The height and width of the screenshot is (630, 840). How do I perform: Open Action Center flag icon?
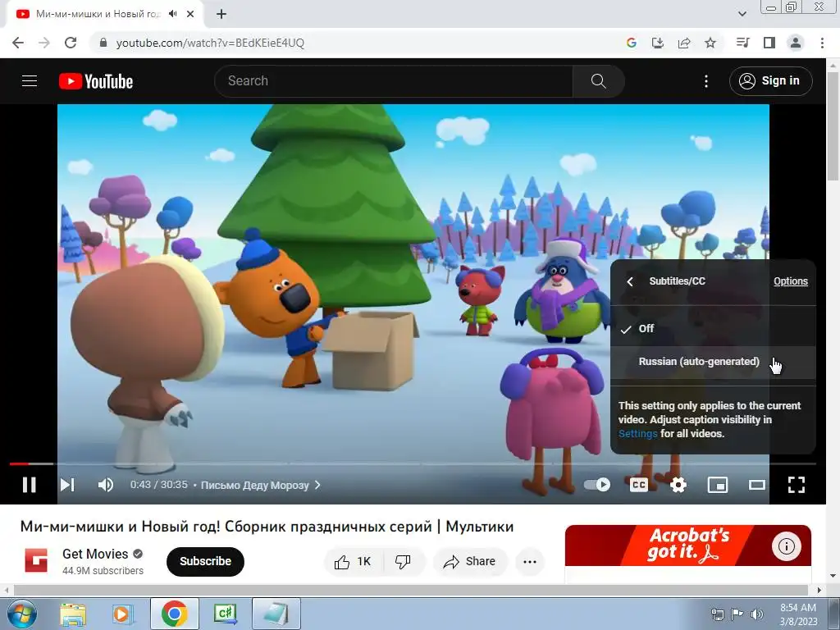737,614
